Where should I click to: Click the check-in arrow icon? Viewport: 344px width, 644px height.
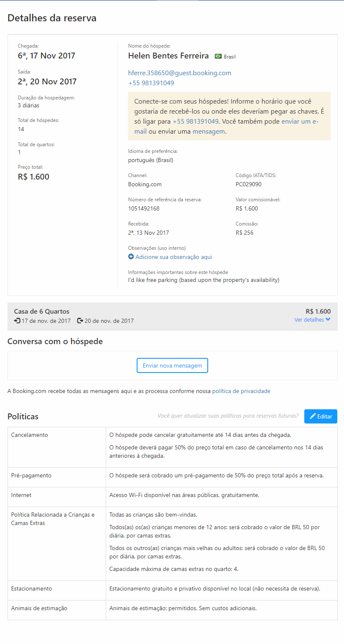point(17,321)
